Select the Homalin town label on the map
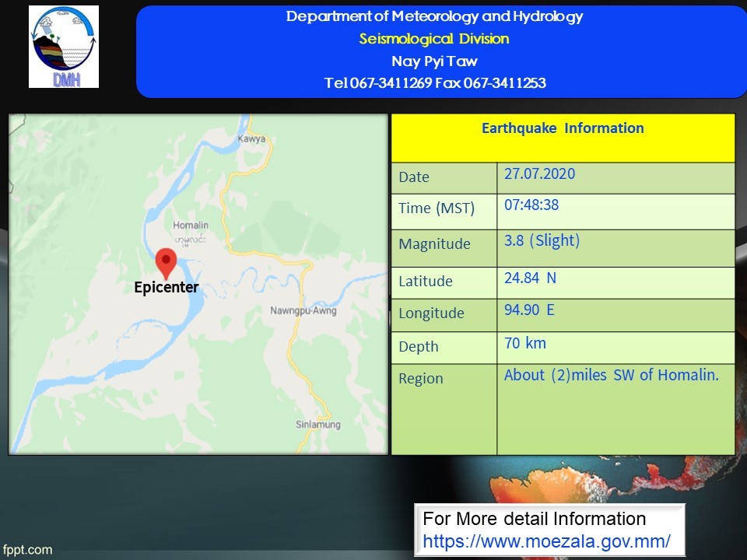 [x=191, y=226]
